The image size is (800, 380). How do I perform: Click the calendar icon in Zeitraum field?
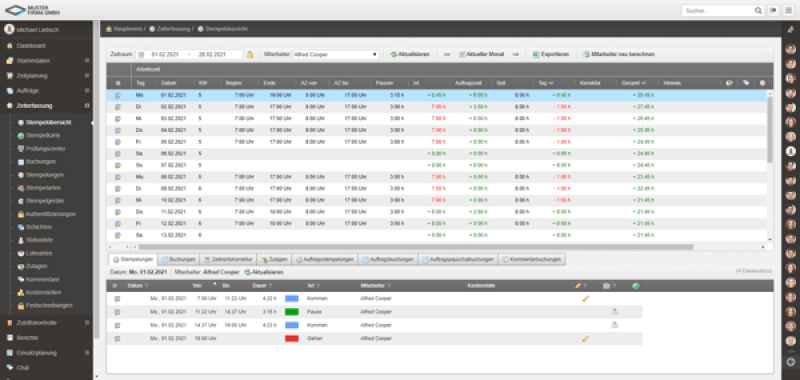141,54
